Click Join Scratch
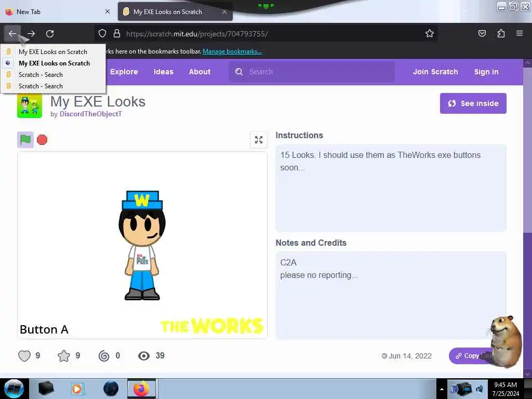 click(435, 72)
